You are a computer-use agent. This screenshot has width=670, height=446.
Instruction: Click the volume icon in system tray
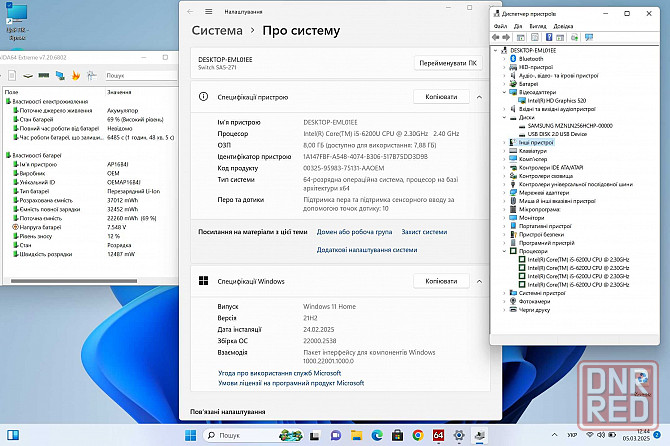click(x=601, y=435)
